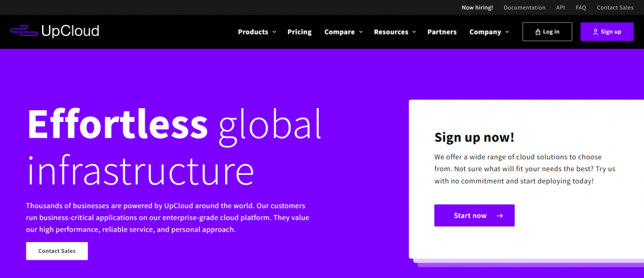Click the Now hiring! link
644x278 pixels.
(477, 8)
